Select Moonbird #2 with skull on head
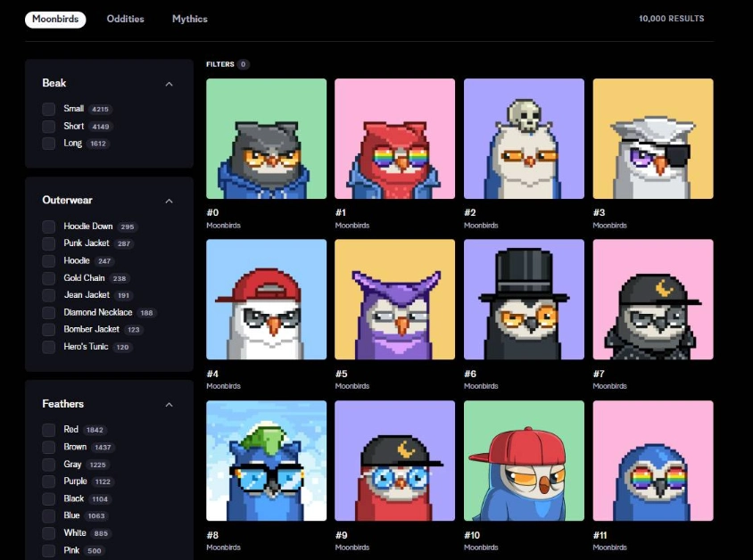753x560 pixels. [524, 138]
